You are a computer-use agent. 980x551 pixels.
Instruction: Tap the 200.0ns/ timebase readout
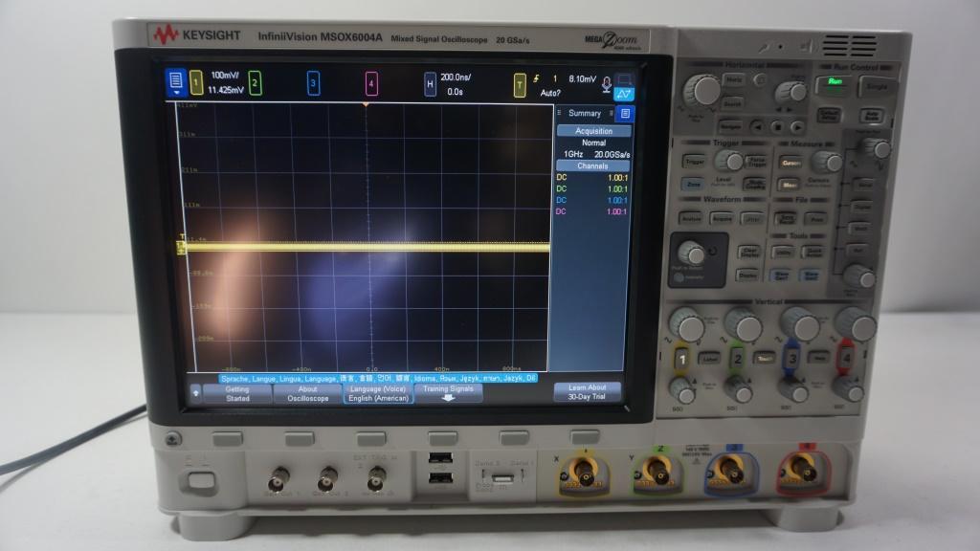(456, 77)
